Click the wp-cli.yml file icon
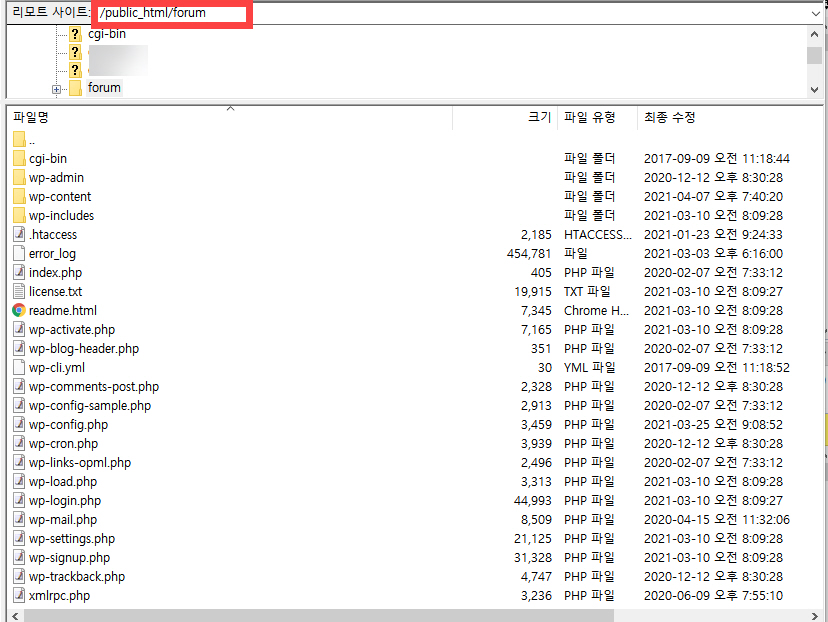The image size is (828, 622). pos(19,367)
